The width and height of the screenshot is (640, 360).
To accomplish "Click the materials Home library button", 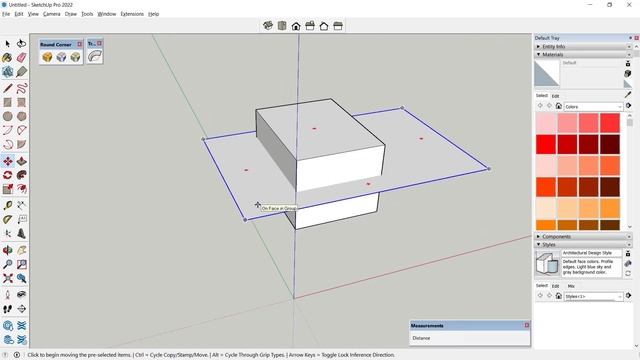I will pyautogui.click(x=558, y=106).
